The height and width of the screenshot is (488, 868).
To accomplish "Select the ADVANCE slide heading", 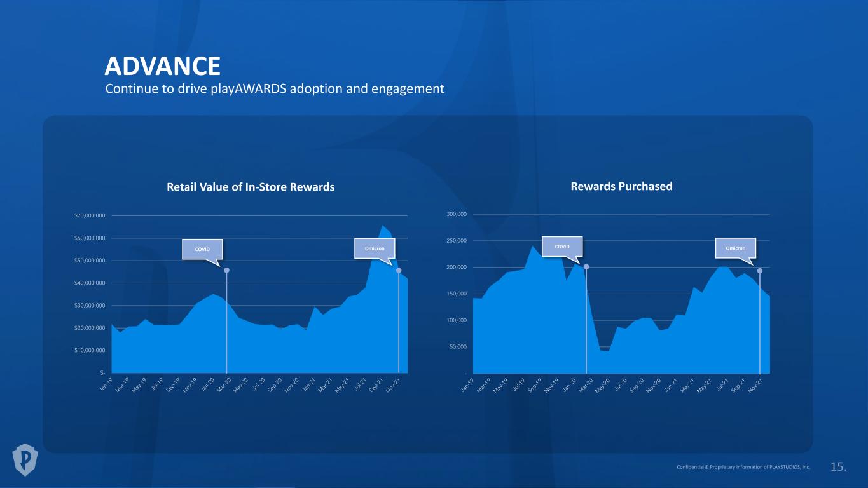I will (x=162, y=65).
